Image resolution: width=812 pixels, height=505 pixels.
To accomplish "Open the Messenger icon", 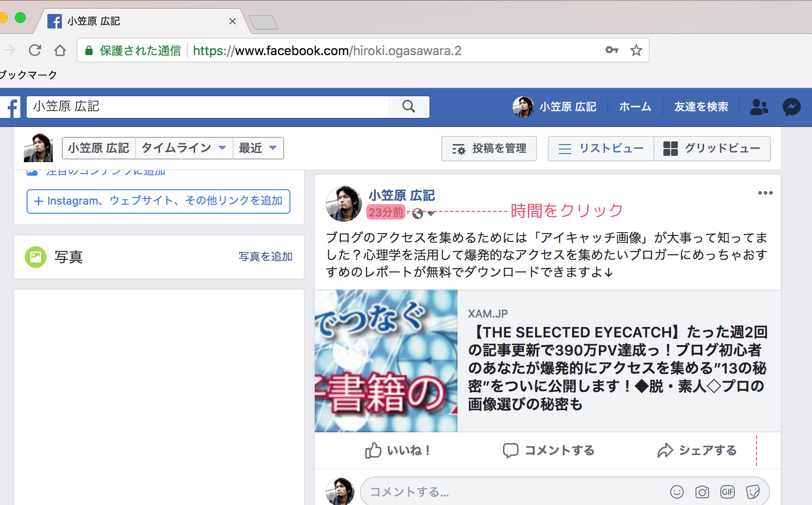I will [792, 107].
